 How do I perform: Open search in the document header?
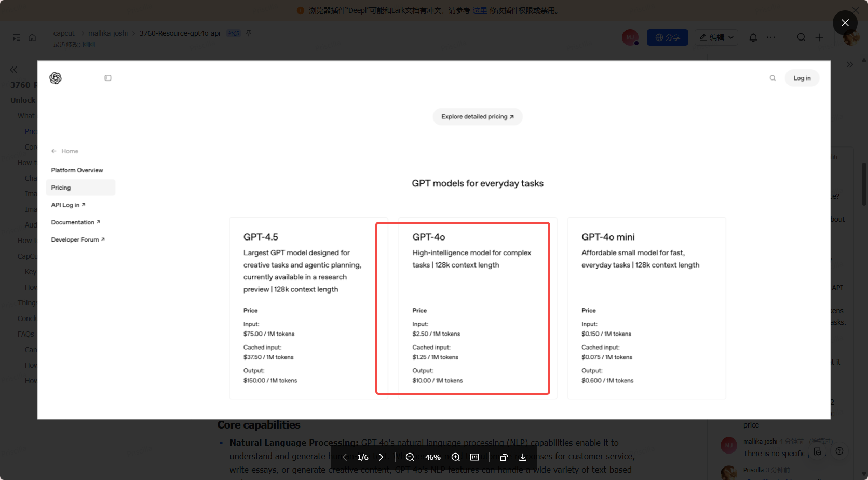[x=802, y=37]
